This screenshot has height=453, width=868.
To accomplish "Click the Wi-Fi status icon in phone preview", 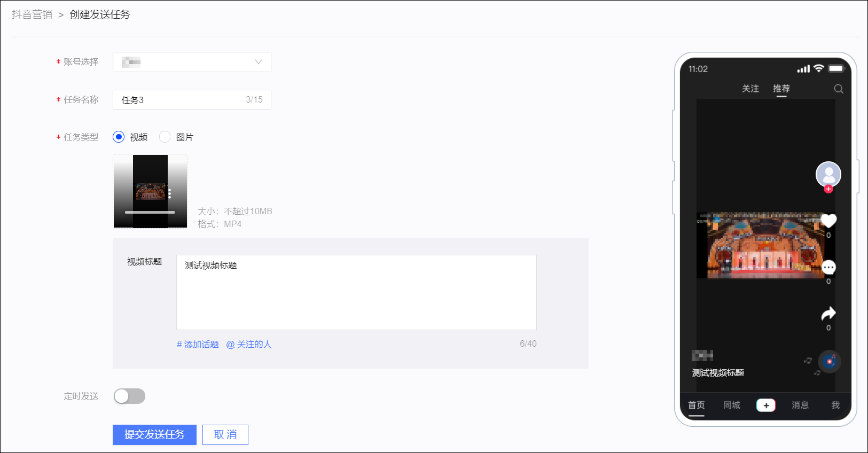I will click(819, 68).
